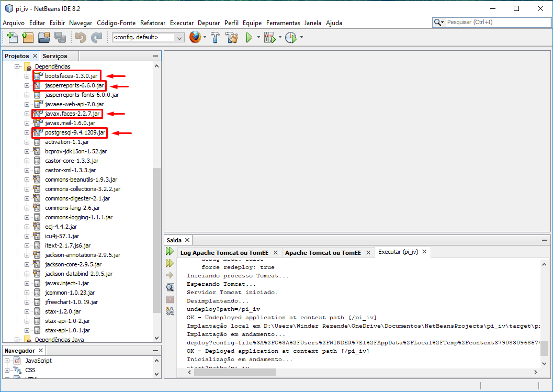
Task: Open the Arquivo menu
Action: point(14,23)
